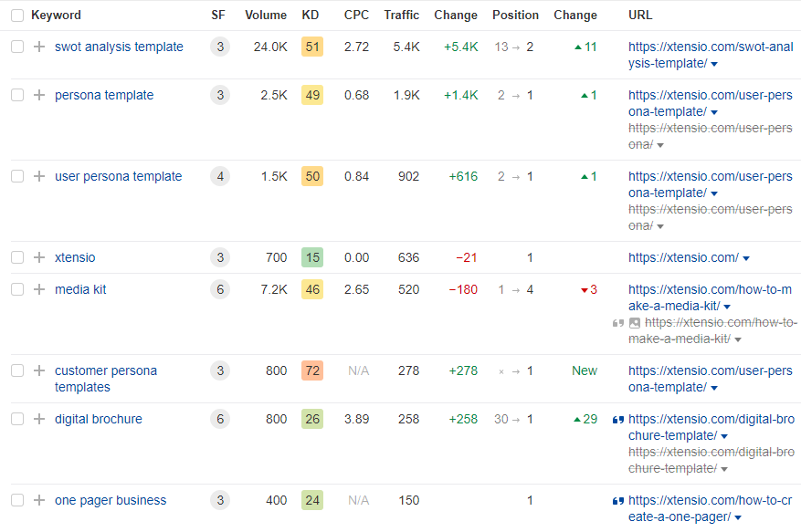The height and width of the screenshot is (532, 801).
Task: Sort by the Position column header
Action: pos(515,16)
